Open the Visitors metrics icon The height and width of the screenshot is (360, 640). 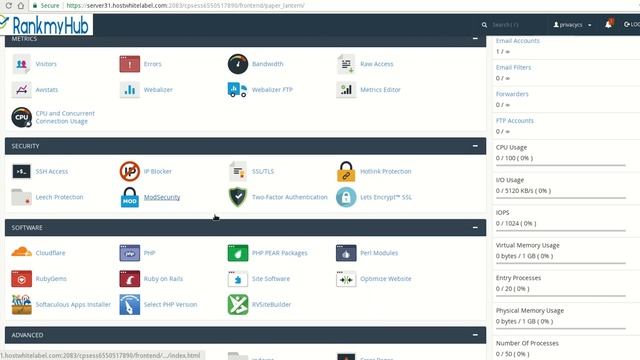[21, 64]
